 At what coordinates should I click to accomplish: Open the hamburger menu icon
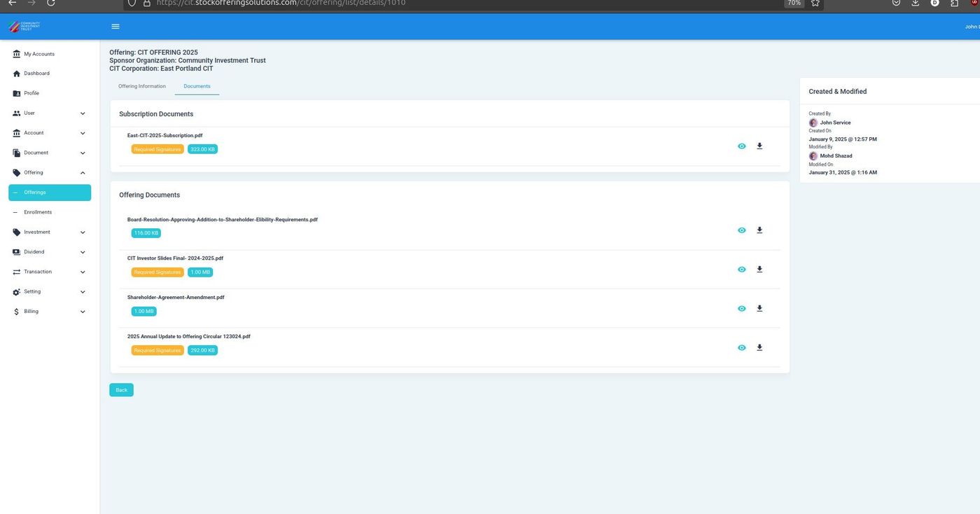click(x=115, y=27)
